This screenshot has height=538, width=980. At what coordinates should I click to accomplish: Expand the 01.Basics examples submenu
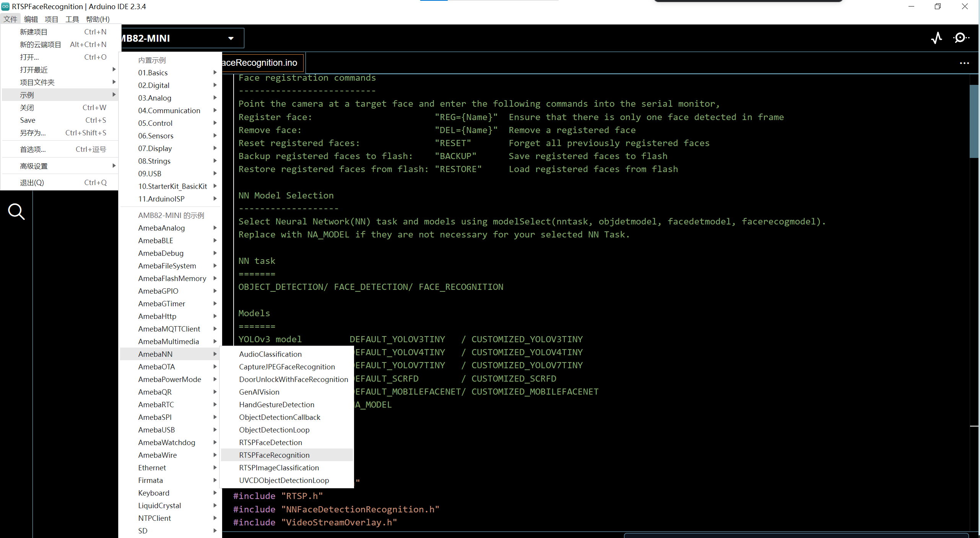171,73
